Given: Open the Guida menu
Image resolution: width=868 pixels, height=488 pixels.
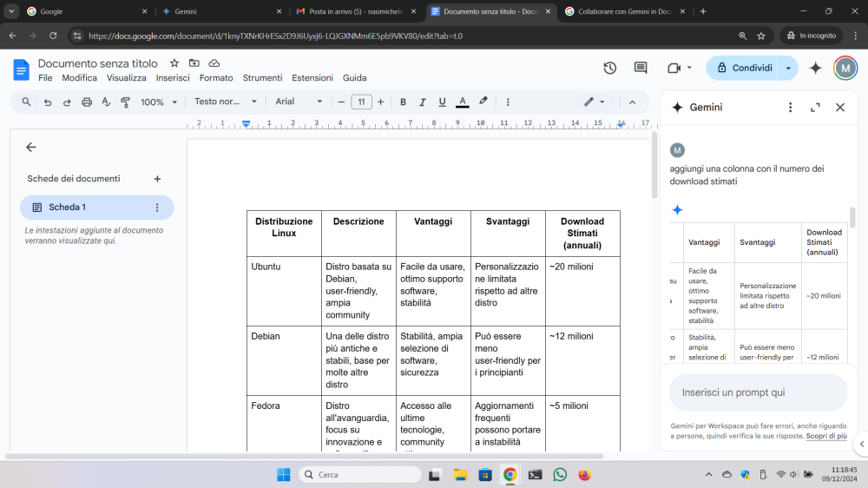Looking at the screenshot, I should tap(354, 78).
